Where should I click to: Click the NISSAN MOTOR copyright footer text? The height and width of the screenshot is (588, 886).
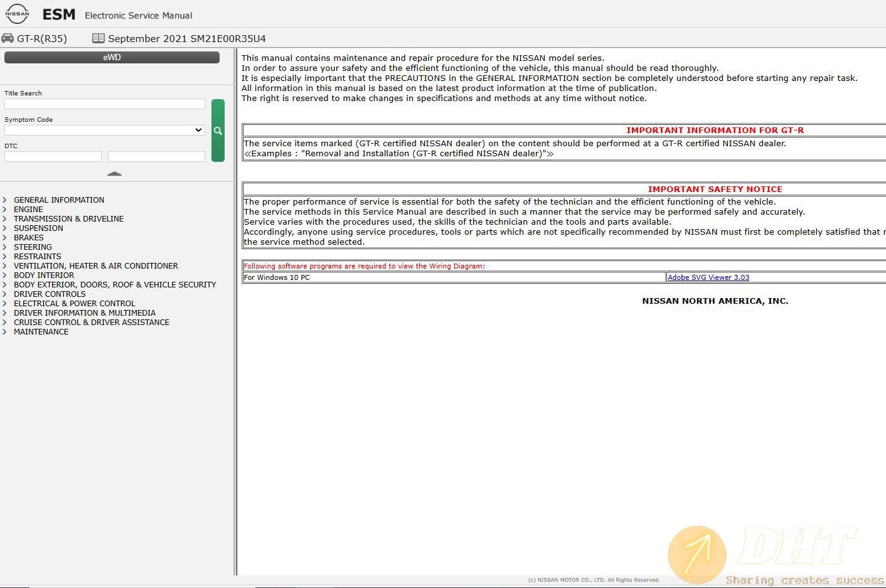point(594,580)
